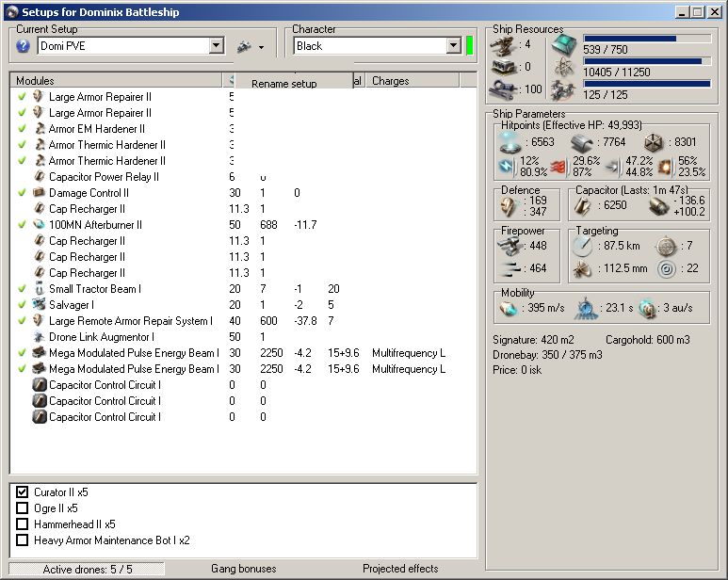The height and width of the screenshot is (580, 728).
Task: Click the EM resistance icon
Action: 506,167
